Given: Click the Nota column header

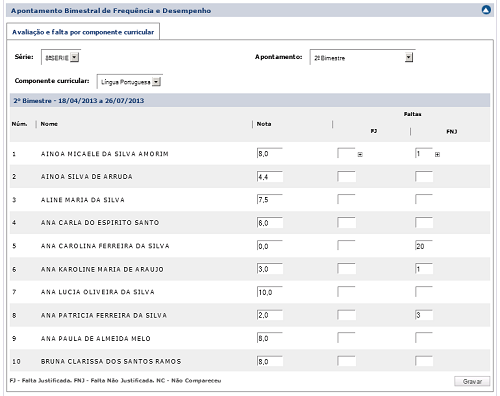Looking at the screenshot, I should click(264, 124).
